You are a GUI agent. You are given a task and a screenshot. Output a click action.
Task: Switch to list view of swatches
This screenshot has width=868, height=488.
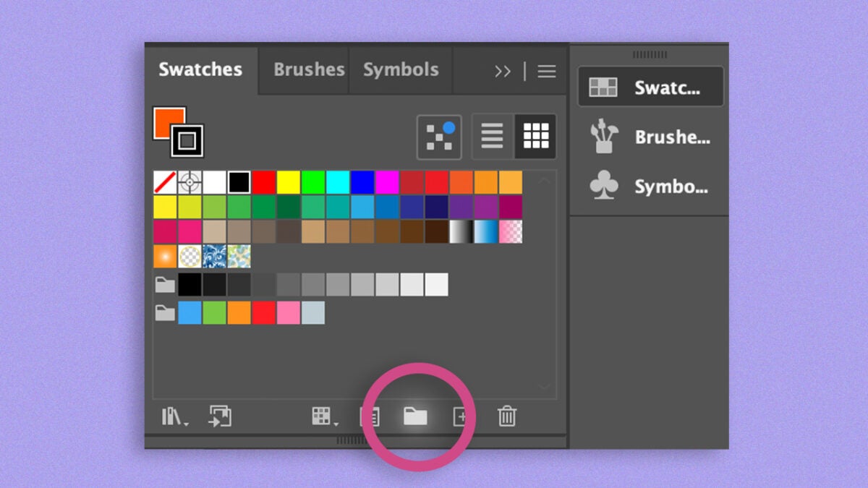(492, 136)
